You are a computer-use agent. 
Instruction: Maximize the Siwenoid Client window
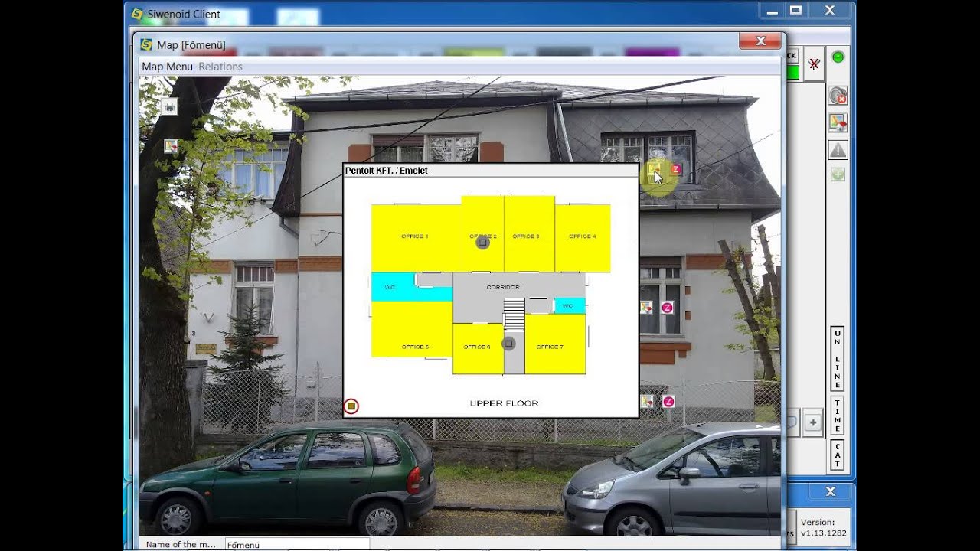(x=795, y=10)
